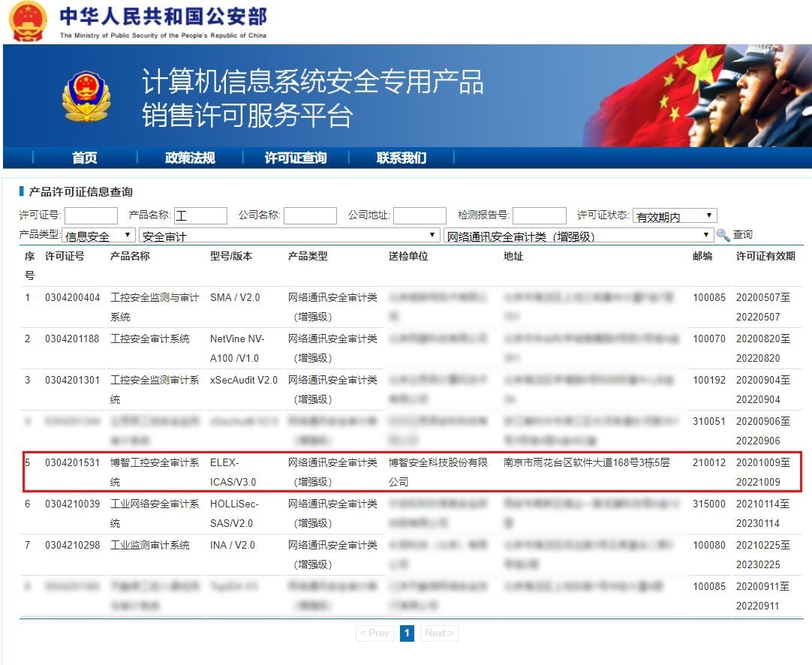Click product name 工控安全审计系统
The height and width of the screenshot is (665, 812).
[149, 339]
